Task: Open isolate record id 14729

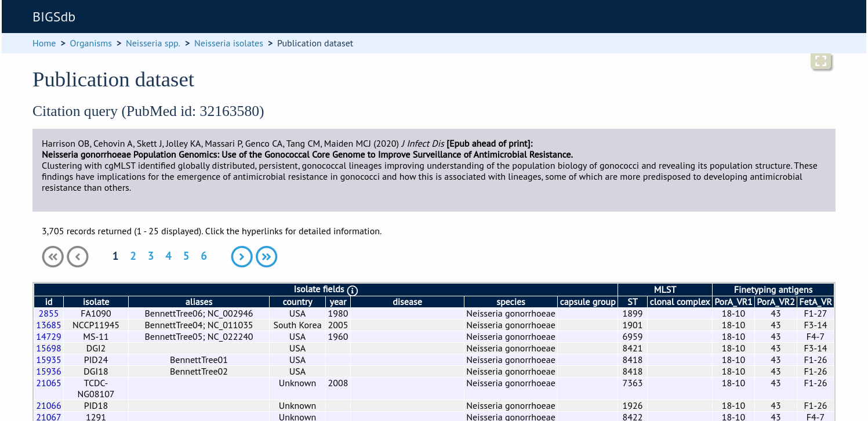Action: coord(49,337)
